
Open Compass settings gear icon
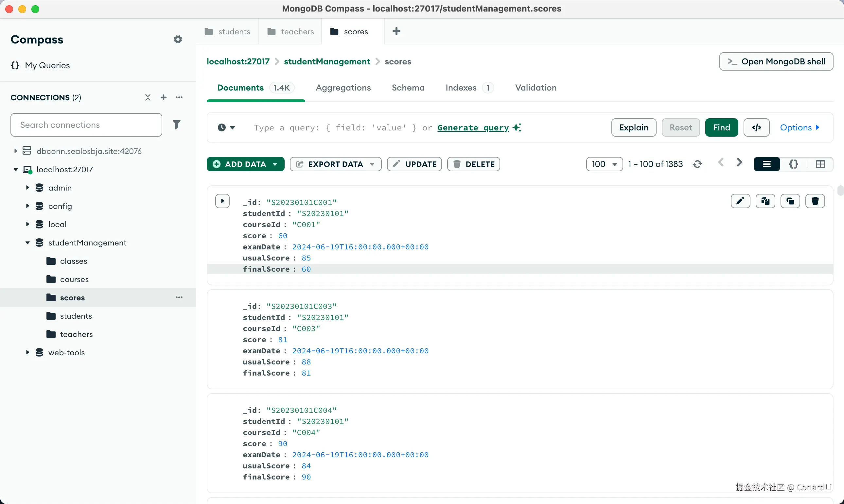point(178,40)
